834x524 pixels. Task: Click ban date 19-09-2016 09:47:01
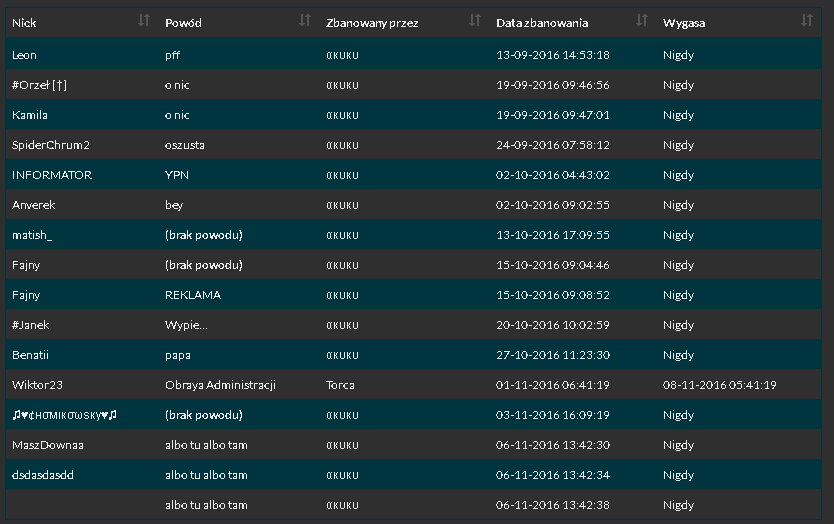click(553, 115)
